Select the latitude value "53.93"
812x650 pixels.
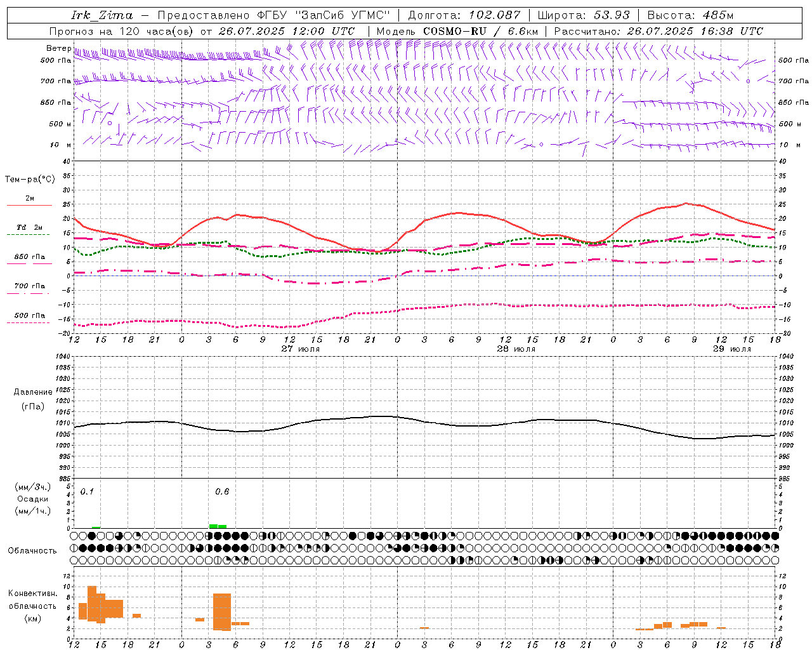tap(612, 15)
